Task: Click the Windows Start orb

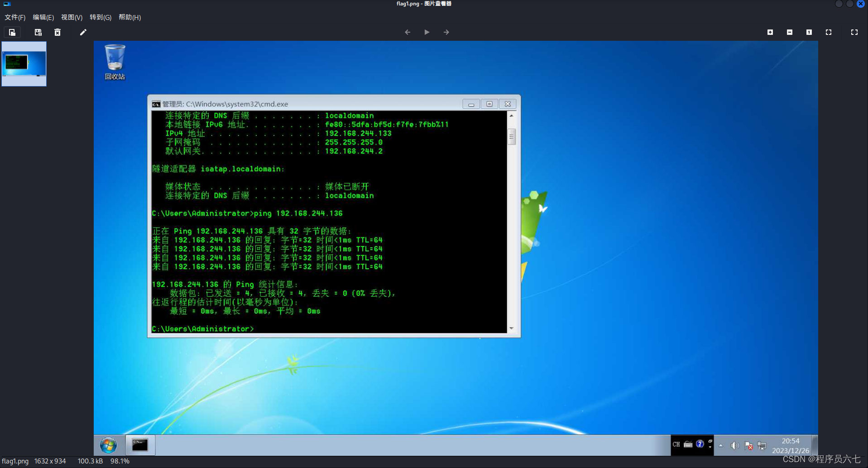Action: coord(108,445)
